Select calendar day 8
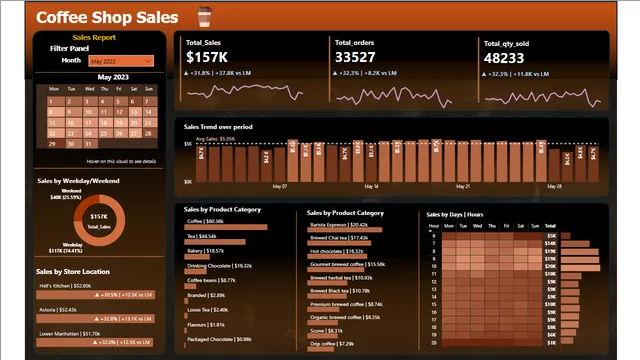640x360 pixels. pyautogui.click(x=56, y=112)
